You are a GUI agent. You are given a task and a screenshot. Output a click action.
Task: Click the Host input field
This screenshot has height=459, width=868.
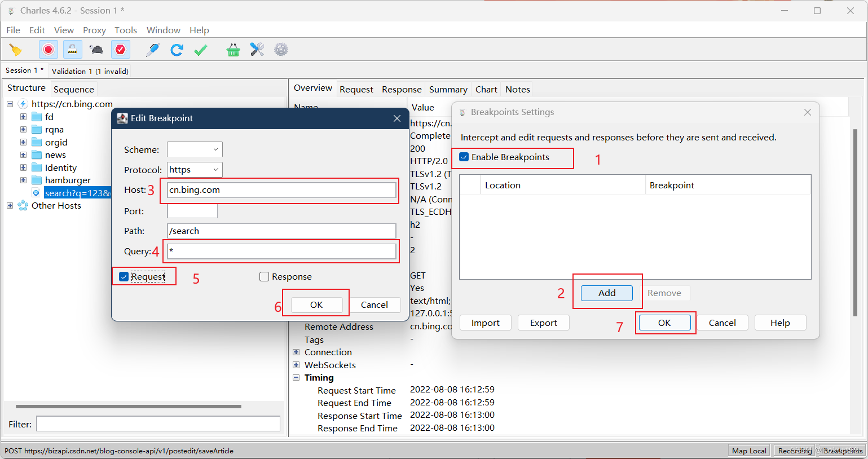coord(281,190)
